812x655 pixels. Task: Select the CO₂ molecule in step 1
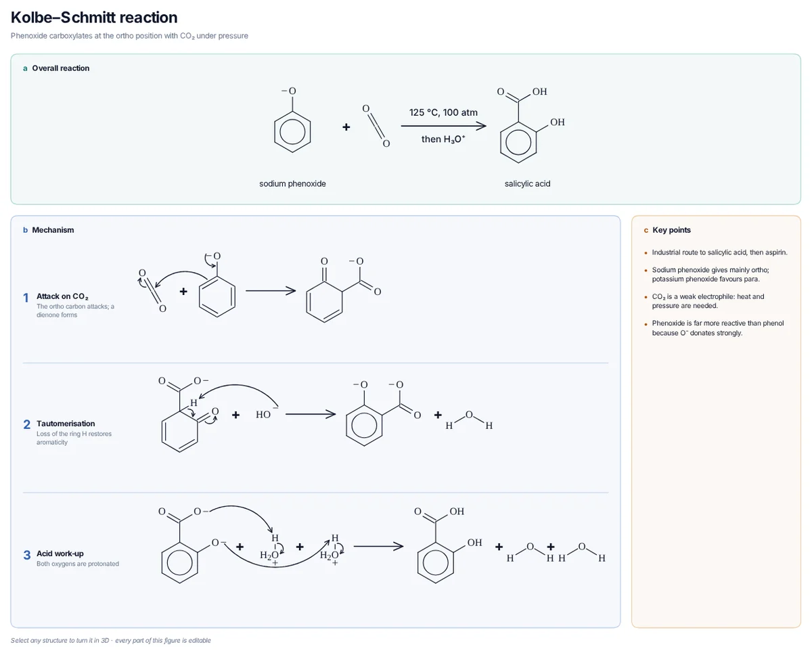[151, 291]
